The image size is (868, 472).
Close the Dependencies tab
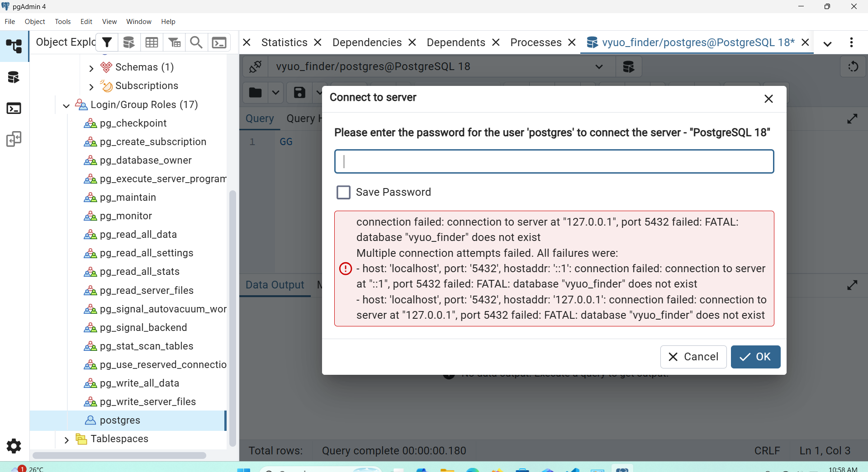click(412, 42)
